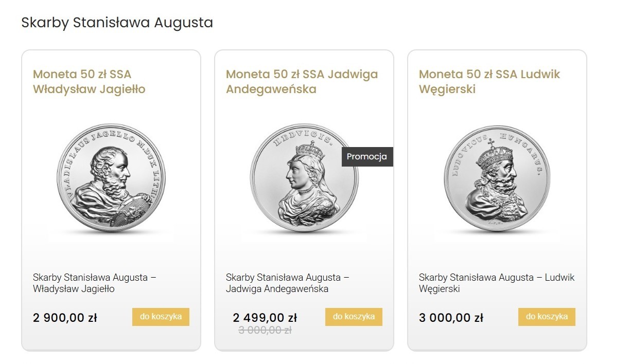Open the Moneta 50 zł SSA Jadwiga Andegaweńska title
The image size is (632, 364).
[302, 82]
